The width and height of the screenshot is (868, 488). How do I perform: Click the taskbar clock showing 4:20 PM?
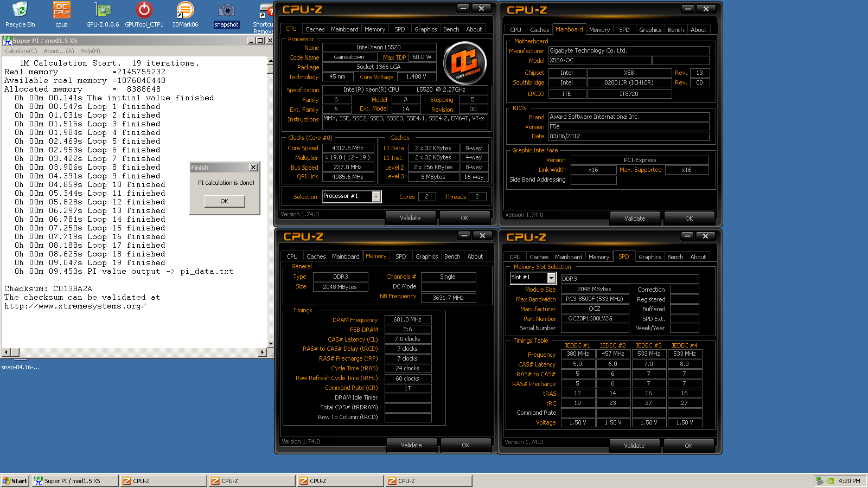click(850, 481)
